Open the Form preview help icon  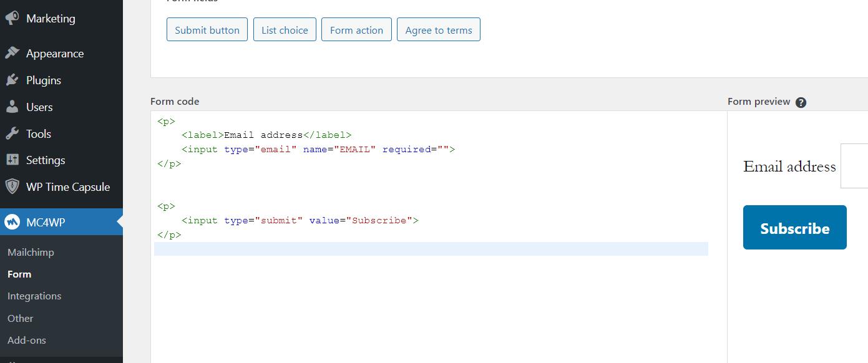(x=801, y=101)
